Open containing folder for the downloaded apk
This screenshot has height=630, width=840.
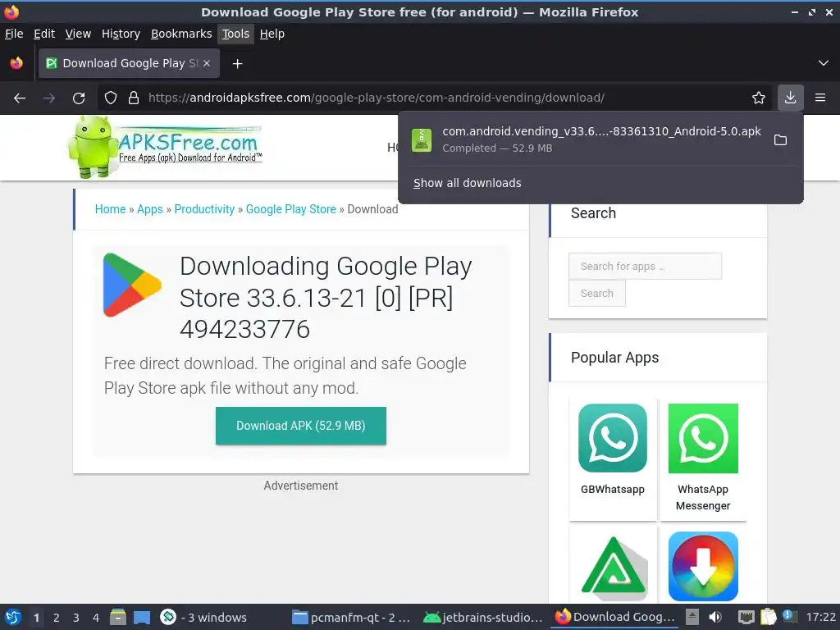781,139
